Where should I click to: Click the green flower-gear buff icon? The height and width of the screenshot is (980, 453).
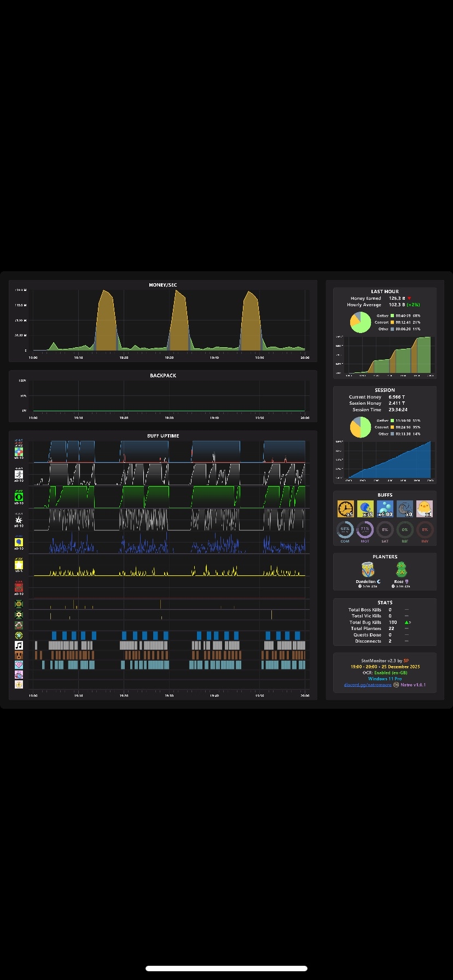19,615
